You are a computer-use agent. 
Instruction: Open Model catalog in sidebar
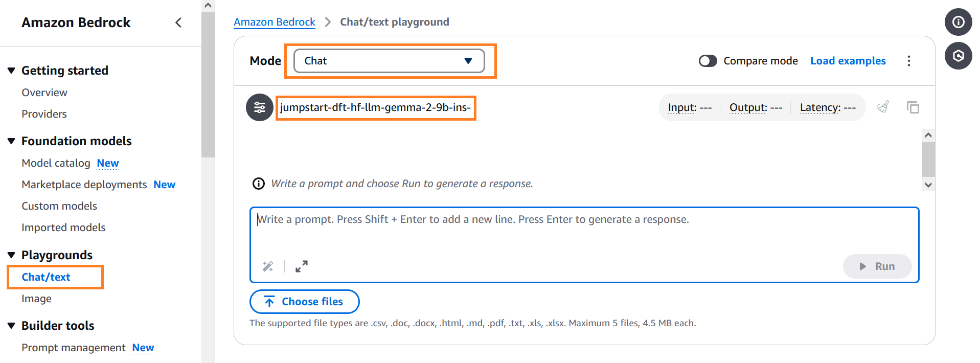click(x=56, y=163)
